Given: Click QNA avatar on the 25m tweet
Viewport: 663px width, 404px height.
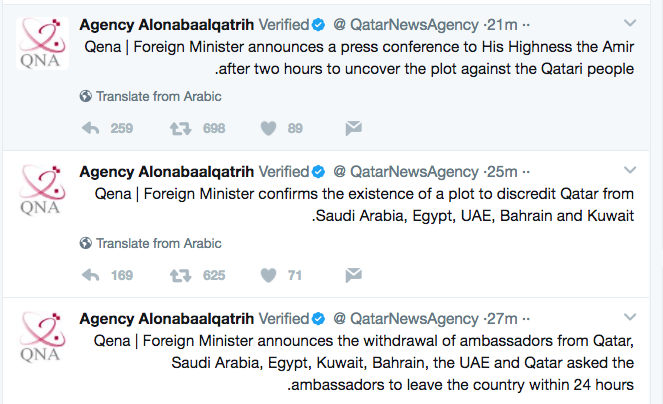Looking at the screenshot, I should [x=42, y=190].
